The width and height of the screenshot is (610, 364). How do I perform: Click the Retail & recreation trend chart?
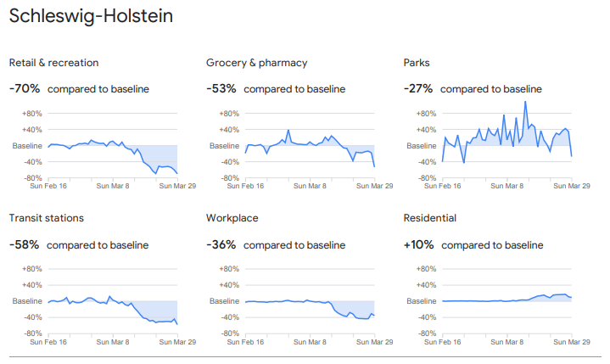113,145
